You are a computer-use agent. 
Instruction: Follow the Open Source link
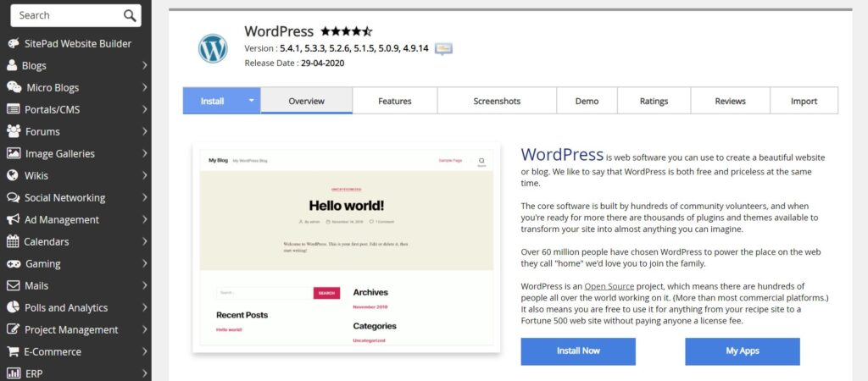coord(609,286)
